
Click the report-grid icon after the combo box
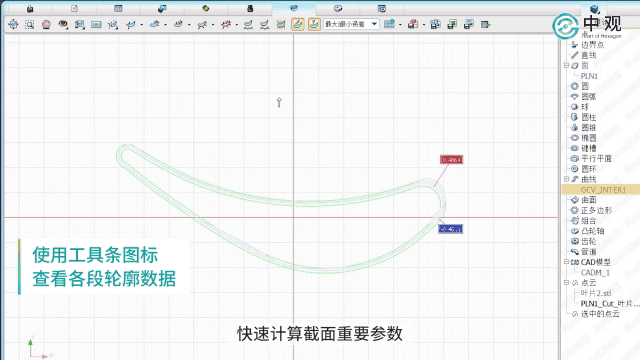(x=389, y=24)
